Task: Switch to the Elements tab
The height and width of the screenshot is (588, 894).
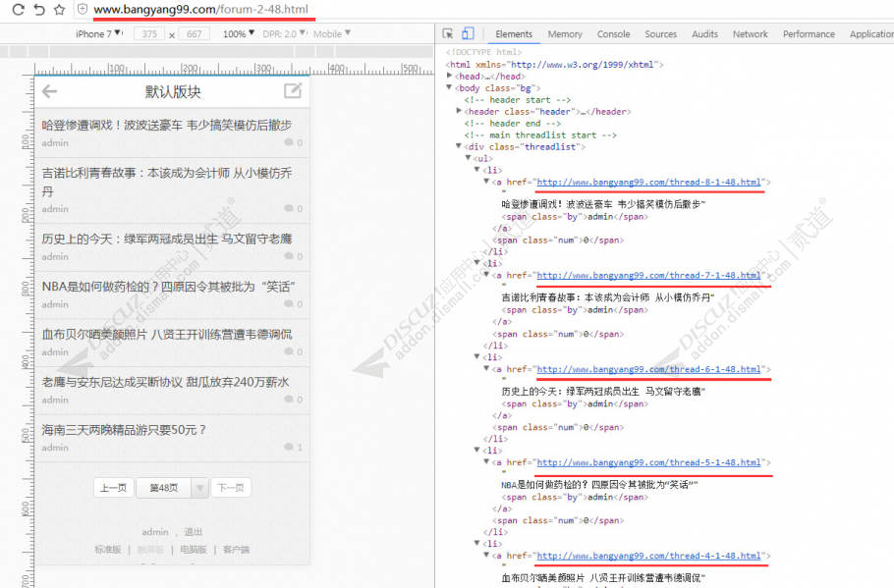Action: (514, 34)
